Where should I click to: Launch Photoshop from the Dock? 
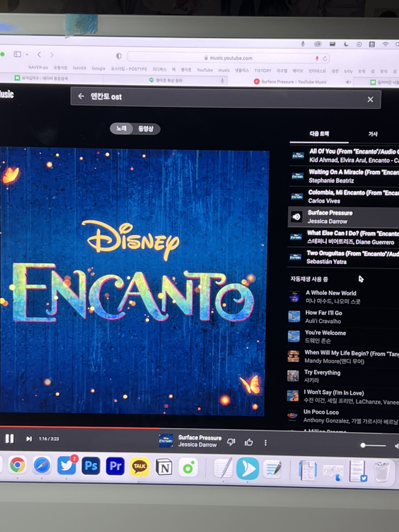tap(91, 466)
